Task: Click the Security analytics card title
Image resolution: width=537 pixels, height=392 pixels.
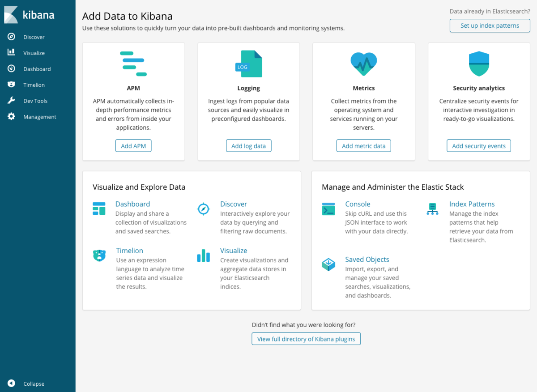Action: (479, 88)
